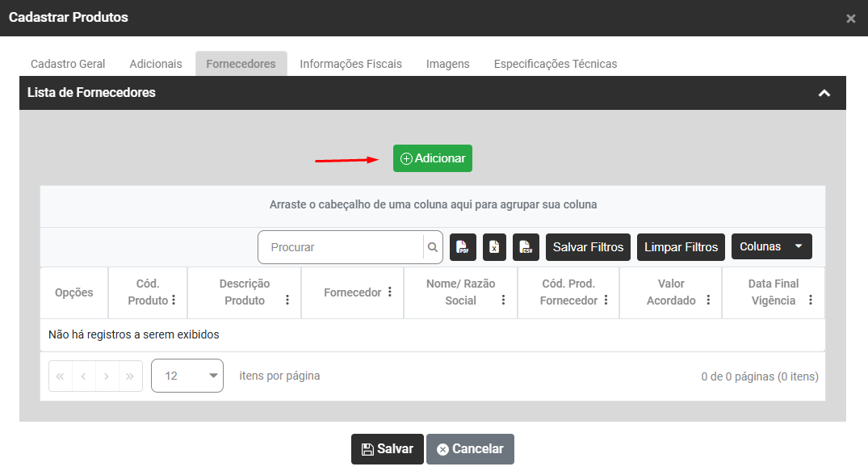Open Valor Acordado column menu

click(708, 300)
